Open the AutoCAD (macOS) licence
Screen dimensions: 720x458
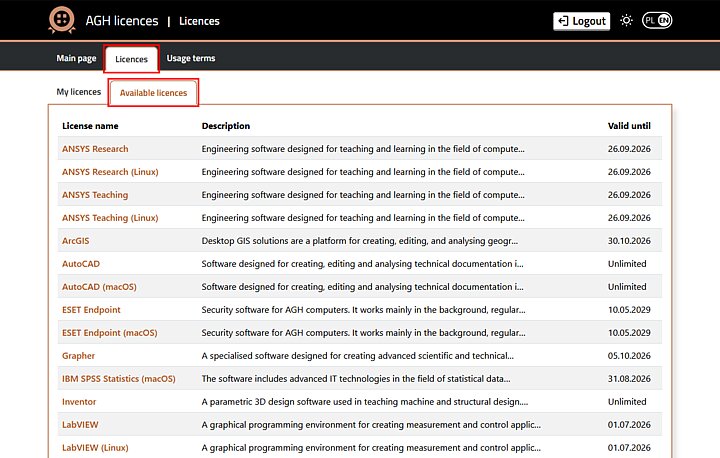pos(99,287)
